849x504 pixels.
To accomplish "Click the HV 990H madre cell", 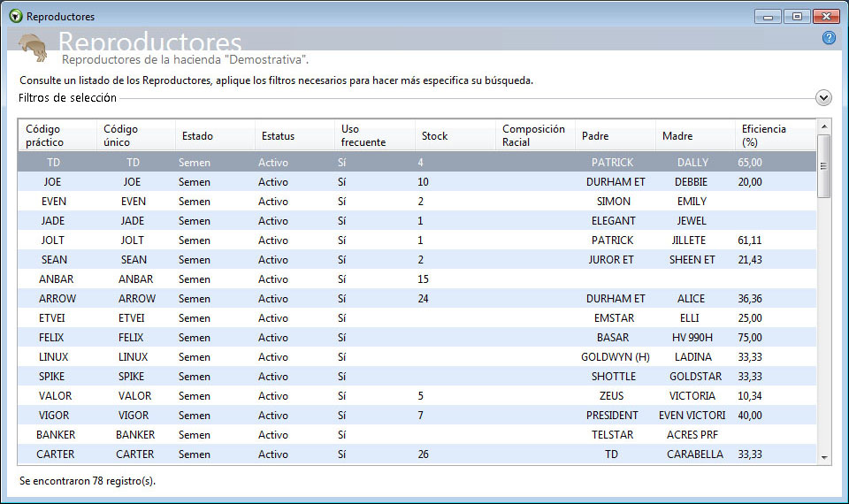I will pos(692,338).
